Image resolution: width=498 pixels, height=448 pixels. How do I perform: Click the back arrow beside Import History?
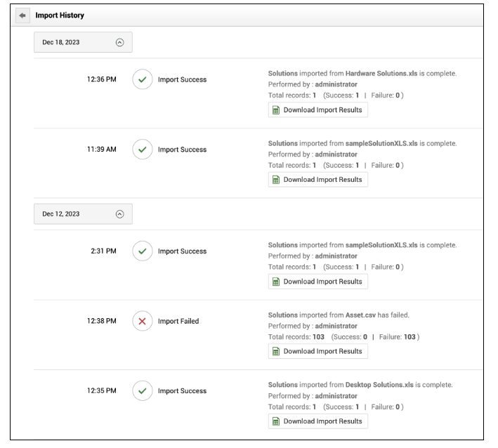click(23, 15)
